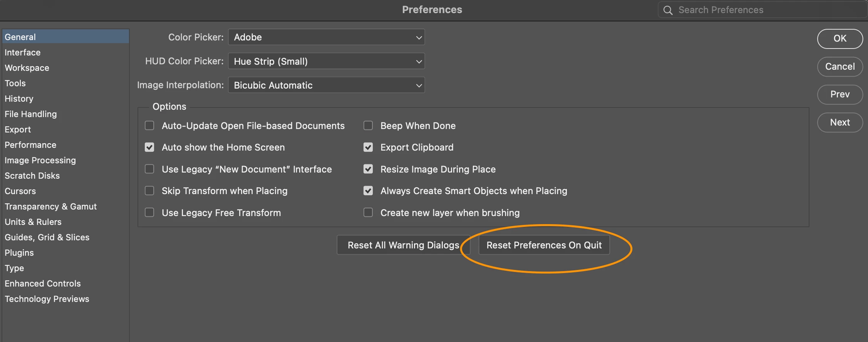
Task: Confirm settings with the OK button
Action: pyautogui.click(x=840, y=39)
